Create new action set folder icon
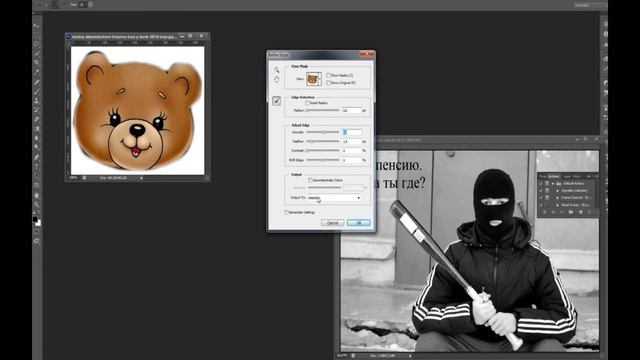640x360 pixels. (571, 212)
